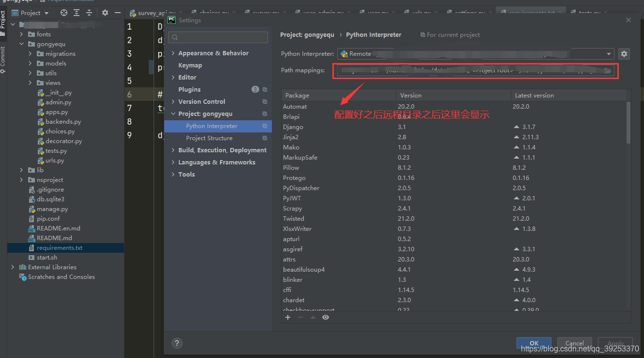The height and width of the screenshot is (358, 644).
Task: Click the Scratches and Consoles icon
Action: [x=22, y=277]
